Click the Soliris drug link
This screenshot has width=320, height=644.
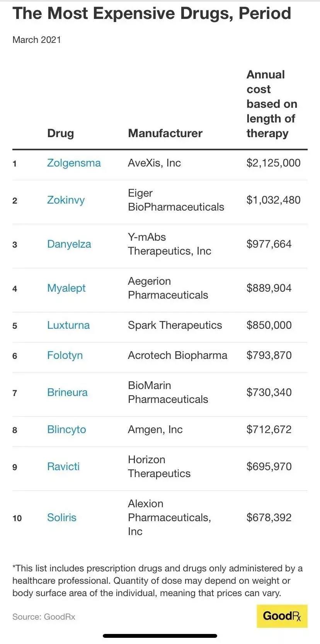61,518
